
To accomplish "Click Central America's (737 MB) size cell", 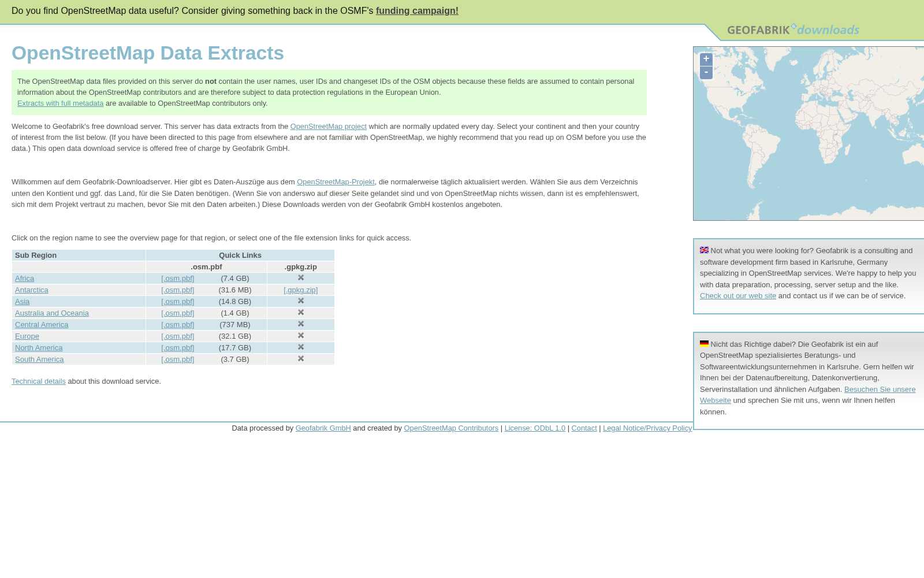I will pyautogui.click(x=235, y=325).
